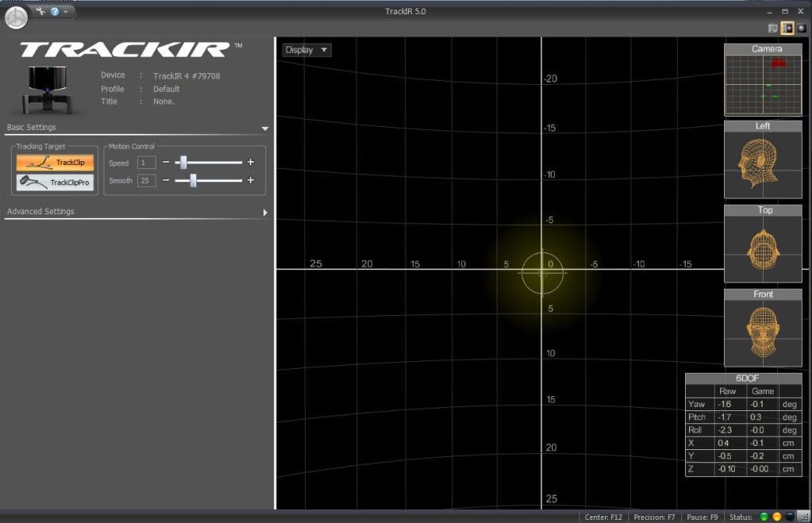Decrease Speed with the minus button
This screenshot has height=523, width=812.
click(x=166, y=162)
